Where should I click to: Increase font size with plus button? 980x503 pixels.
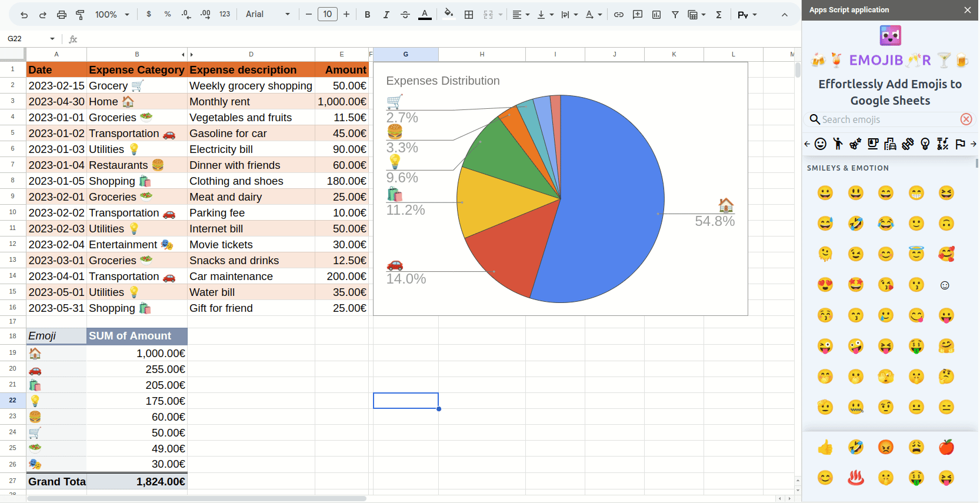pos(346,14)
